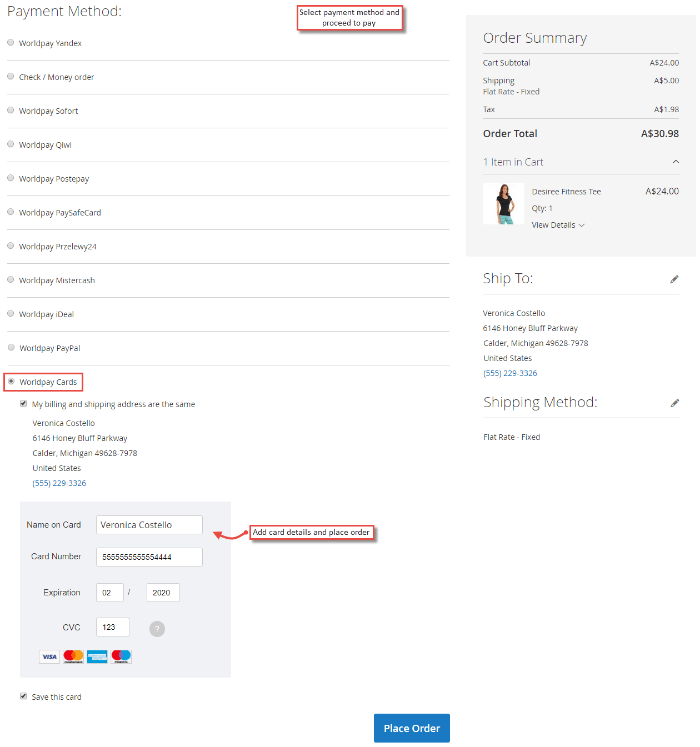Click the expiration year field
700x747 pixels.
coord(163,593)
